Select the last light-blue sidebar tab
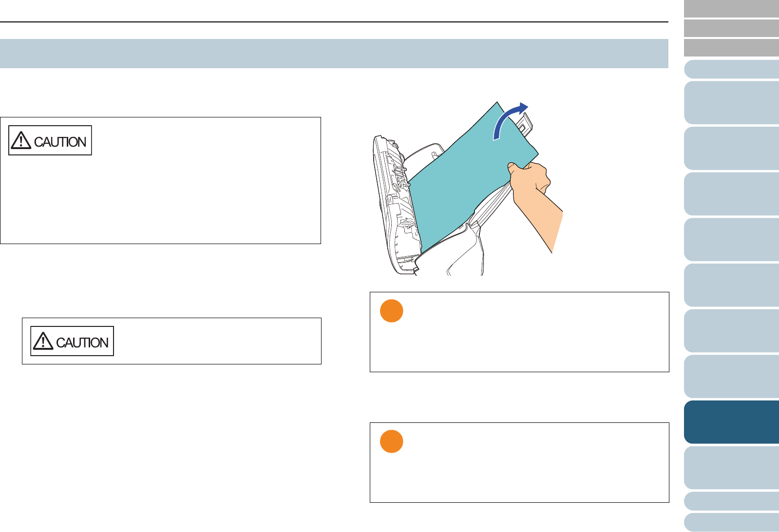 pos(731,522)
